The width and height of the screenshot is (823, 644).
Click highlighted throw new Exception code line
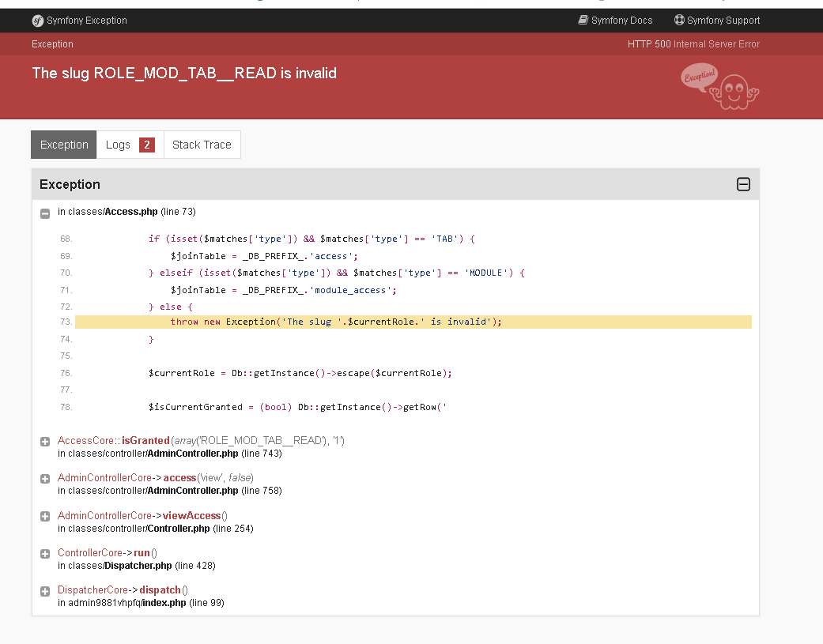point(413,322)
